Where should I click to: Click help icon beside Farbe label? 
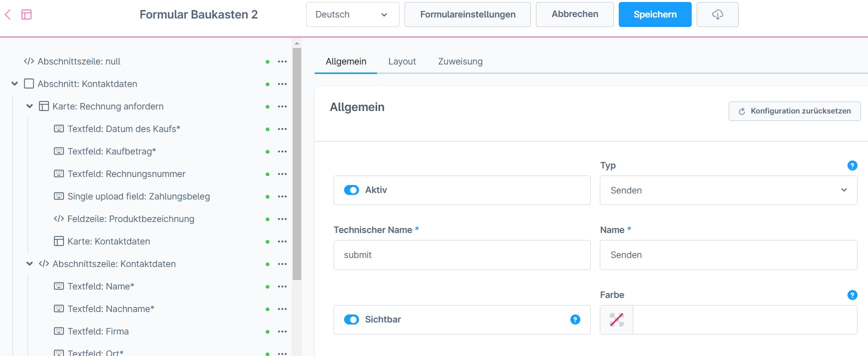(x=852, y=295)
